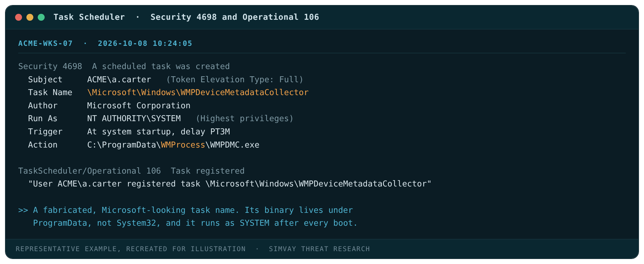Click the annotation line starting ">> A fabricated"
The image size is (644, 264).
point(186,210)
